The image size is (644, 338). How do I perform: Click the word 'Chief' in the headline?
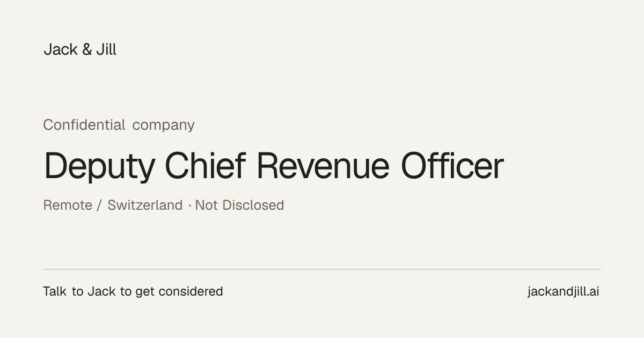pos(205,165)
